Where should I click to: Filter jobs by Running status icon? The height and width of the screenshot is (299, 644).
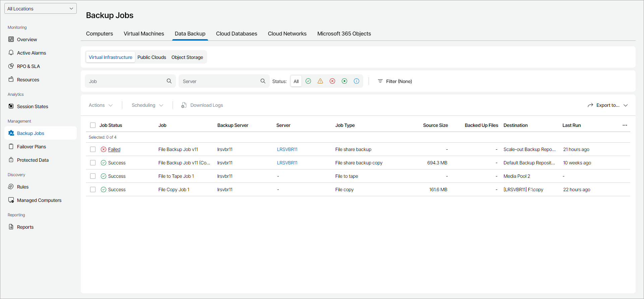click(x=344, y=81)
